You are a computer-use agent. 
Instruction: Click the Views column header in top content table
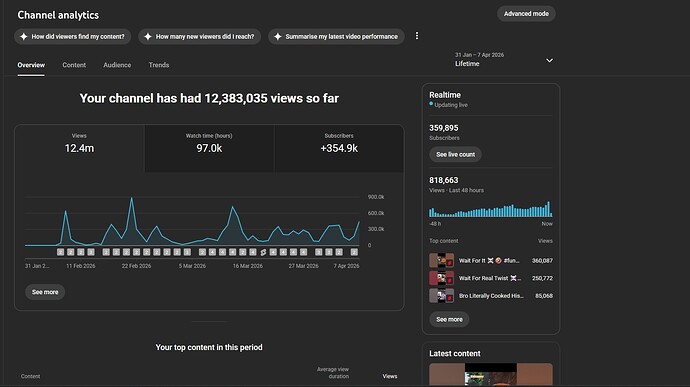[389, 376]
